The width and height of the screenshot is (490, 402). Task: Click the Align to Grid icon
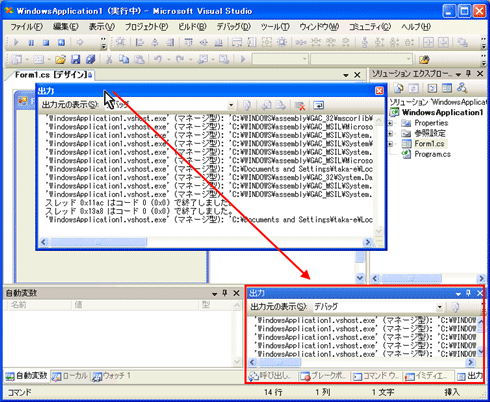pos(120,42)
